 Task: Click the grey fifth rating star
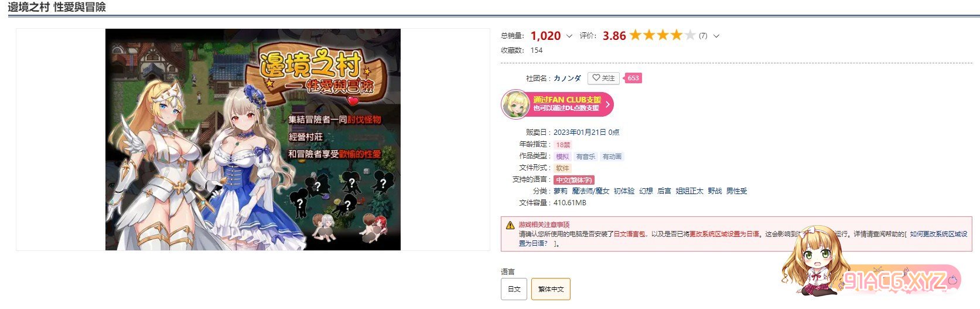[x=690, y=35]
